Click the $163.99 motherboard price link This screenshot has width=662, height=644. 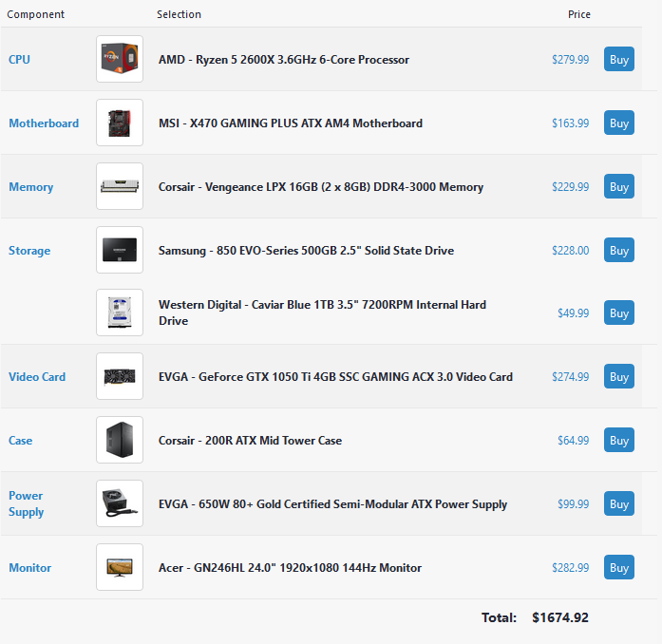click(x=570, y=123)
